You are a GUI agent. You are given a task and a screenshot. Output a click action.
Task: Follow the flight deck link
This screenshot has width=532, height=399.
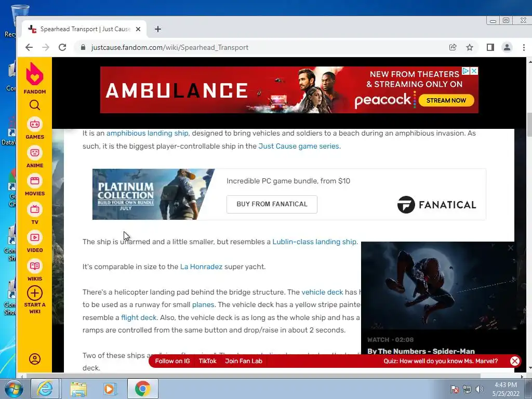coord(139,317)
